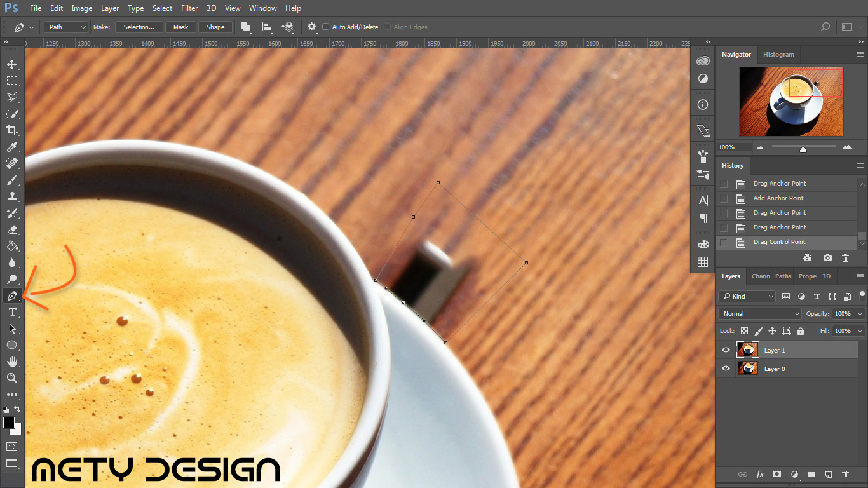This screenshot has width=868, height=488.
Task: Select the Clone Stamp tool
Action: coord(12,196)
